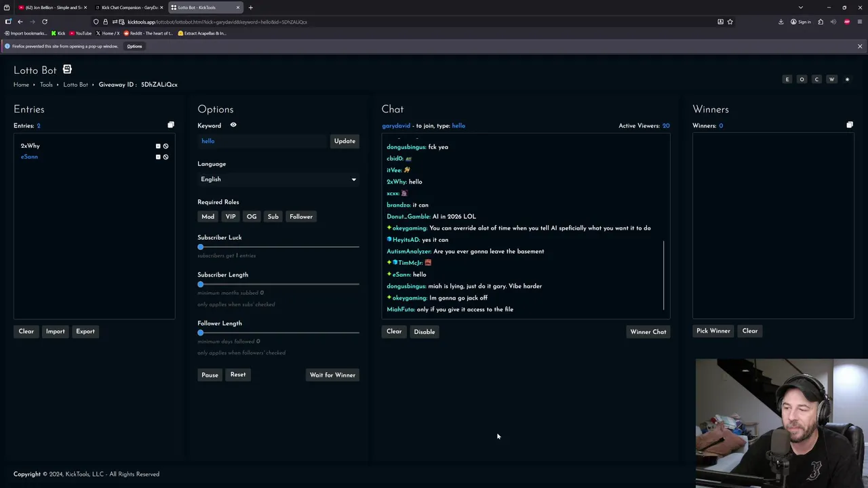Viewport: 868px width, 488px height.
Task: Go back with the browser back arrow
Action: pyautogui.click(x=20, y=22)
